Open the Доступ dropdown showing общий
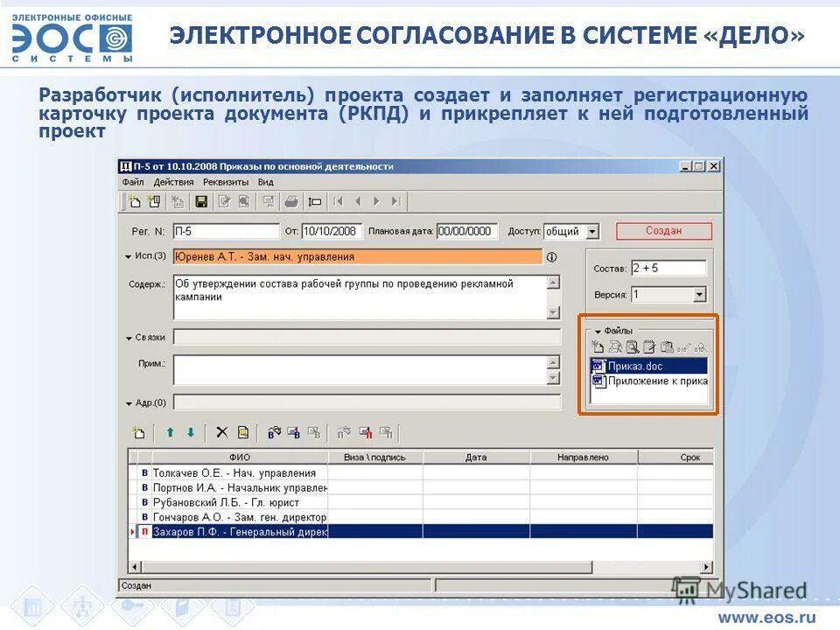 point(592,231)
